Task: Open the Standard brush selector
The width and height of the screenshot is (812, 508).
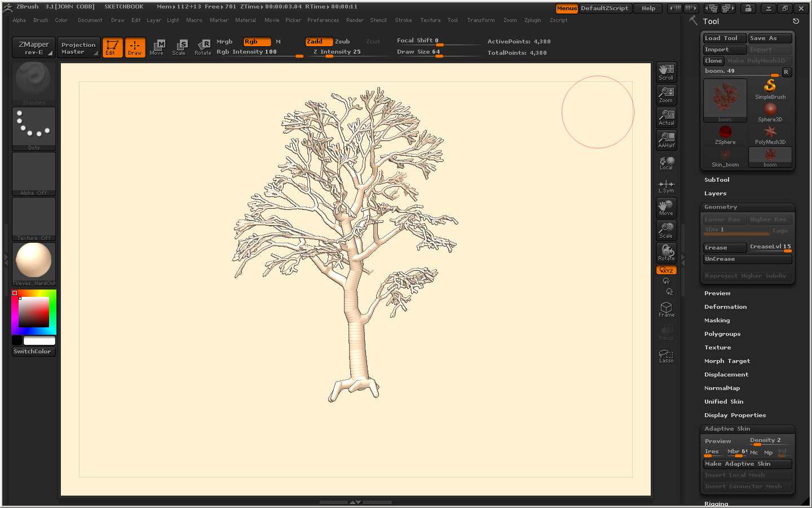Action: coord(34,84)
